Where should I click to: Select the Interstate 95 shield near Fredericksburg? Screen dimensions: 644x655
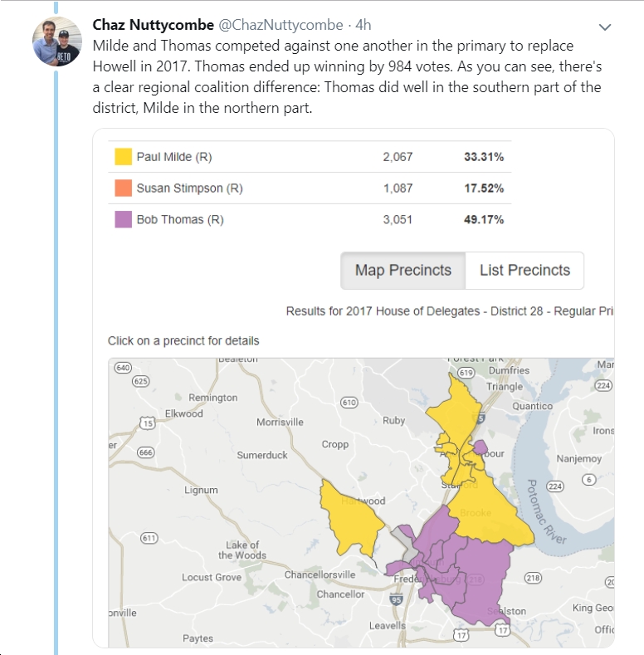point(397,599)
